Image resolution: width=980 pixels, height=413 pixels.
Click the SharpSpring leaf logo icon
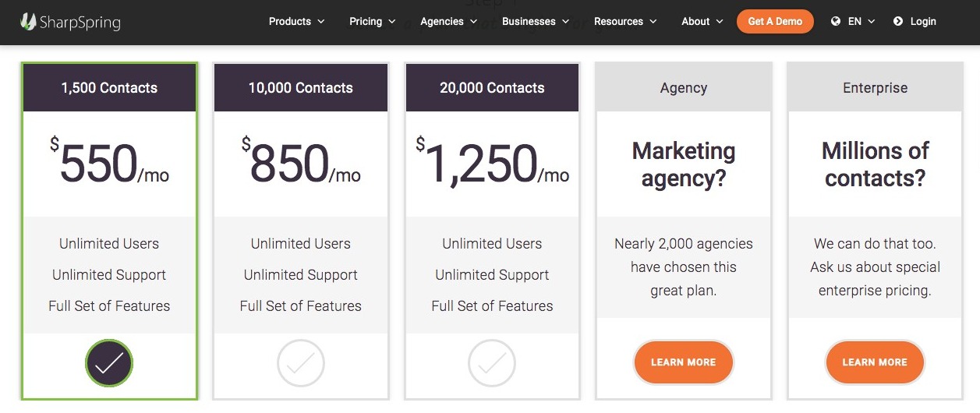pyautogui.click(x=29, y=22)
